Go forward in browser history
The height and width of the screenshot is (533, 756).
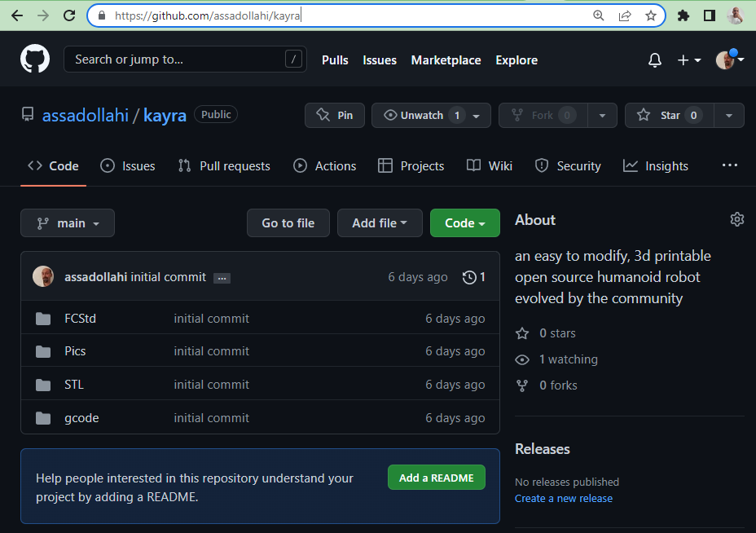pyautogui.click(x=43, y=15)
